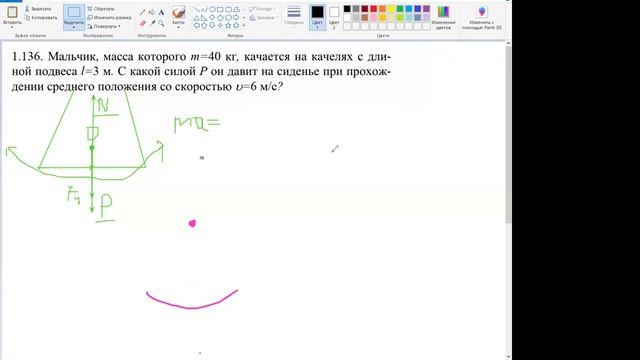Select the Fill with color bucket tool
The height and width of the screenshot is (360, 640).
(x=151, y=12)
